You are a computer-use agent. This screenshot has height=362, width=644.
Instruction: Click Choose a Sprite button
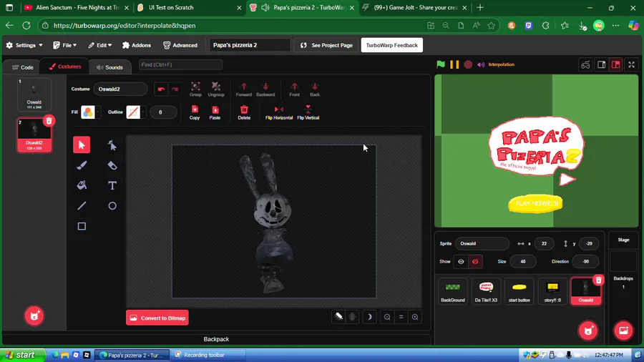click(588, 331)
